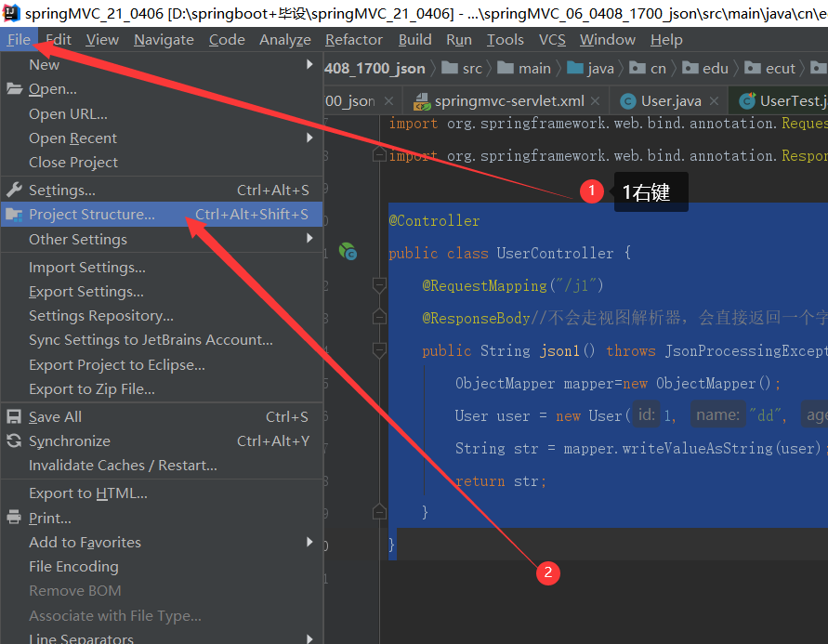Close the User.java editor tab
This screenshot has height=644, width=828.
pos(714,100)
